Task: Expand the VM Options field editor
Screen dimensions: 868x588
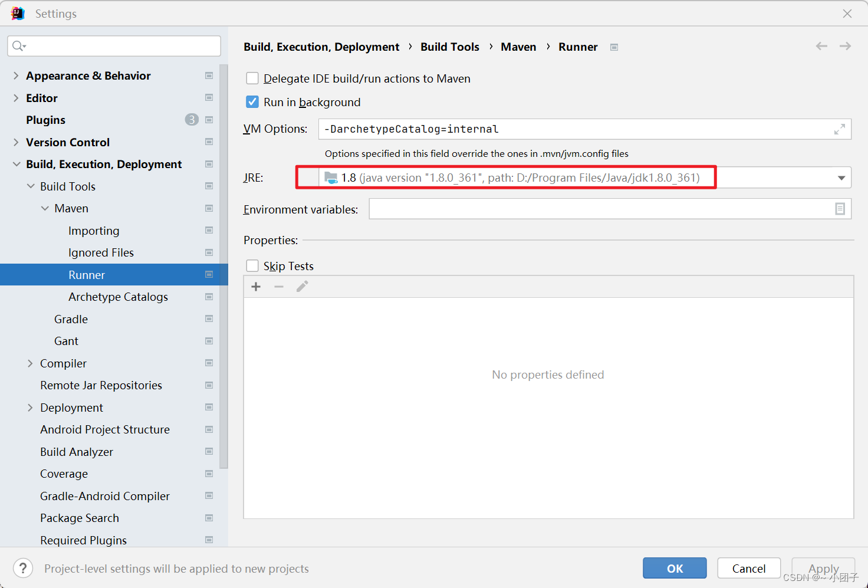Action: [840, 129]
